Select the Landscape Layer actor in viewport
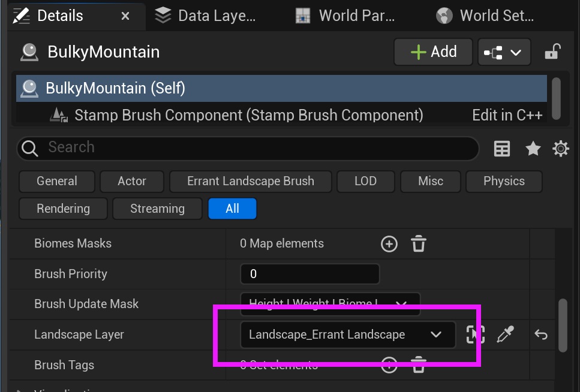This screenshot has width=580, height=392. coord(475,335)
